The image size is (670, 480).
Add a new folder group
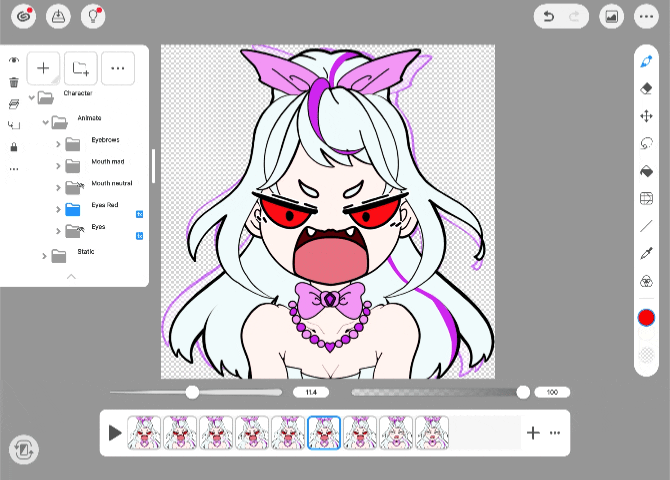pos(80,68)
